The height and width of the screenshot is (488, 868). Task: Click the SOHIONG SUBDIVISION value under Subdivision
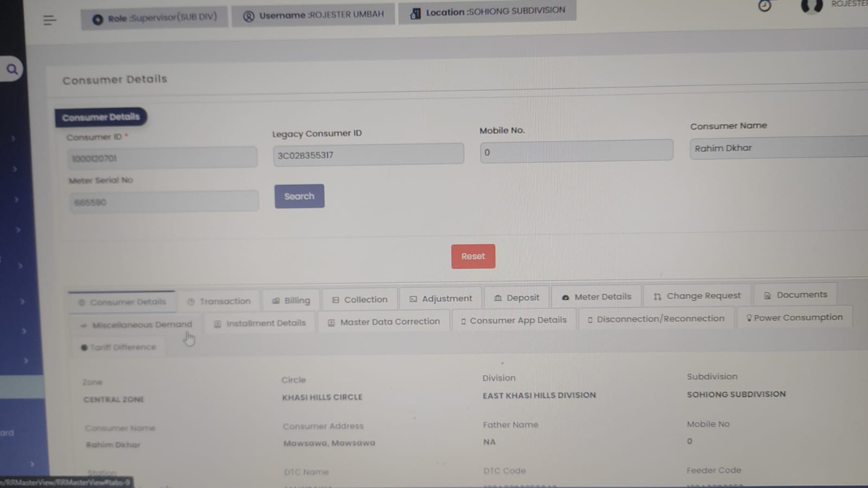click(736, 394)
